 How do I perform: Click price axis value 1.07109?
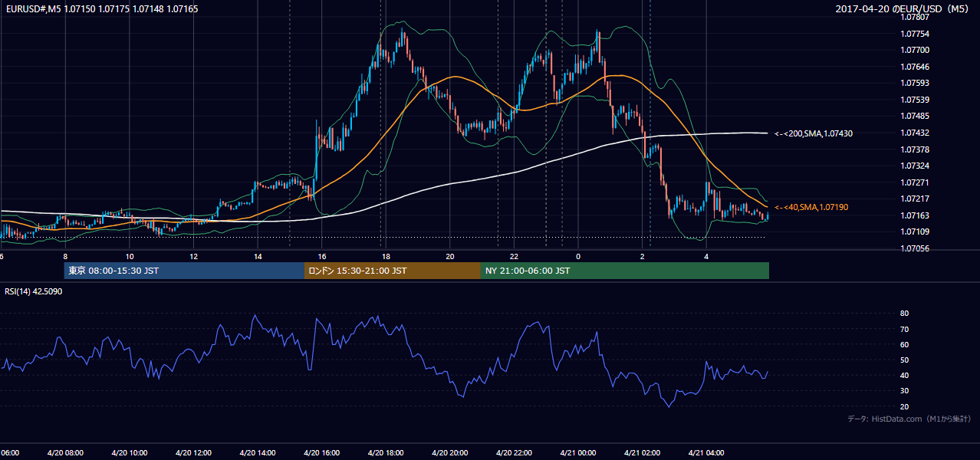tap(916, 232)
